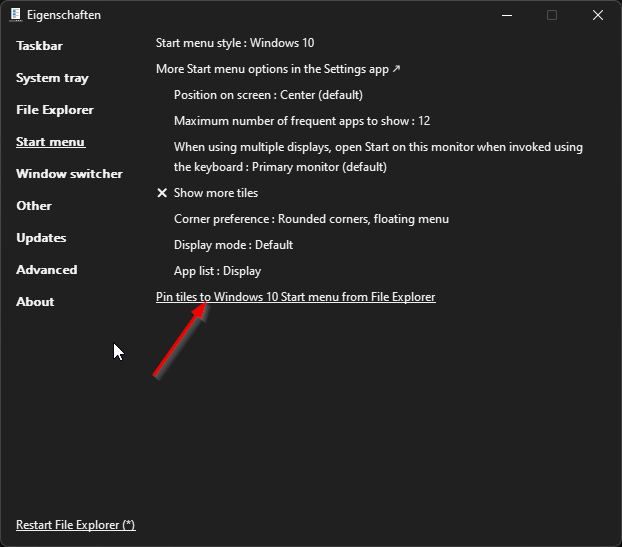The image size is (622, 547).
Task: Go to the Other section
Action: 34,206
